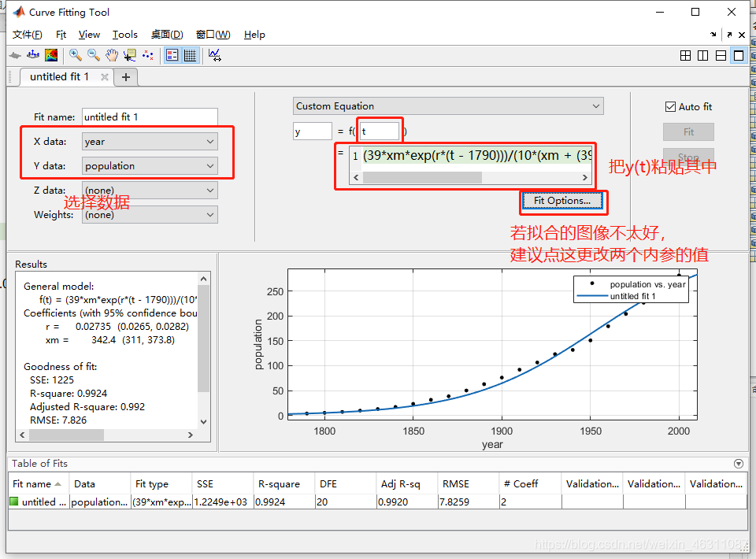Image resolution: width=756 pixels, height=559 pixels.
Task: Show a single fit layout
Action: click(x=739, y=56)
